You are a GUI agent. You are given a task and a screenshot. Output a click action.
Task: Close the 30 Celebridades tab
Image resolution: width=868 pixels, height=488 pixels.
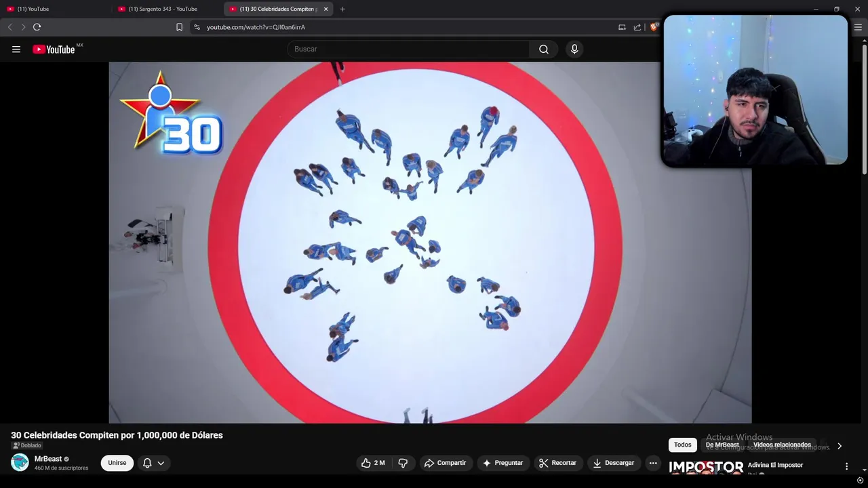coord(326,9)
